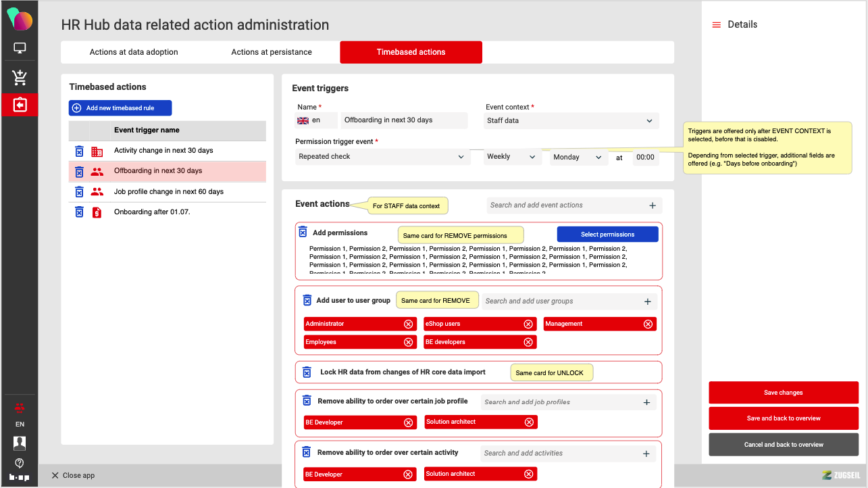The width and height of the screenshot is (868, 488).
Task: Open the Weekly frequency dropdown
Action: pos(512,157)
